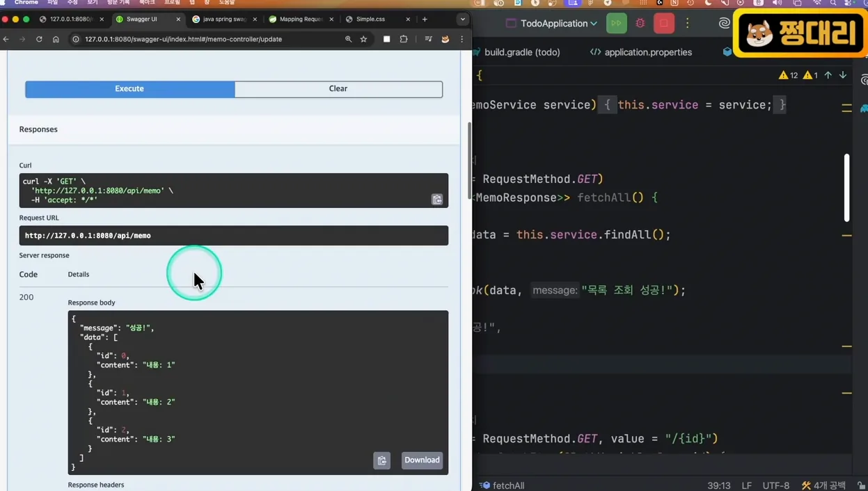Open the Chrome home page icon
The image size is (868, 491).
click(x=56, y=39)
